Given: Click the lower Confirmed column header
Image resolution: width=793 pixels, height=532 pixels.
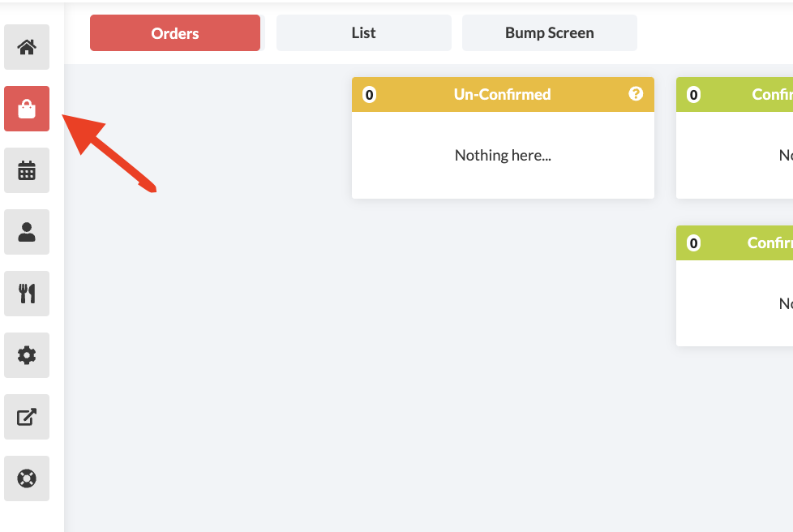Looking at the screenshot, I should click(x=769, y=243).
